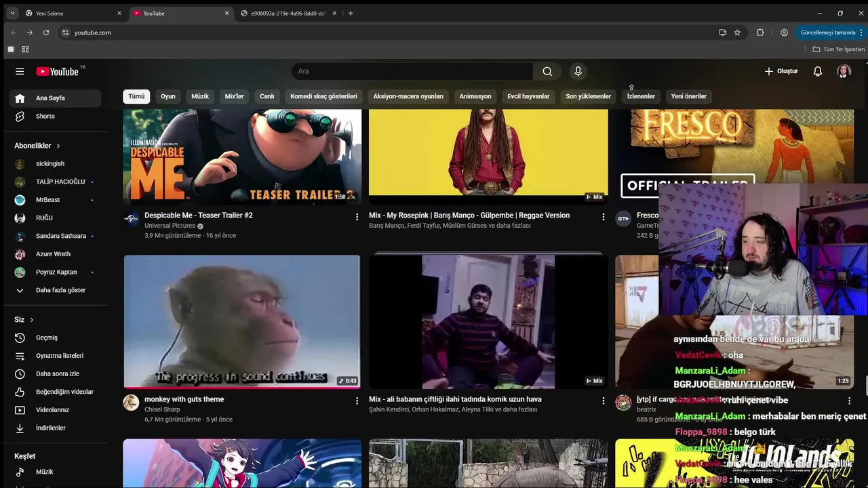Open RUĞU channel subscription
Image resolution: width=868 pixels, height=488 pixels.
pyautogui.click(x=55, y=218)
